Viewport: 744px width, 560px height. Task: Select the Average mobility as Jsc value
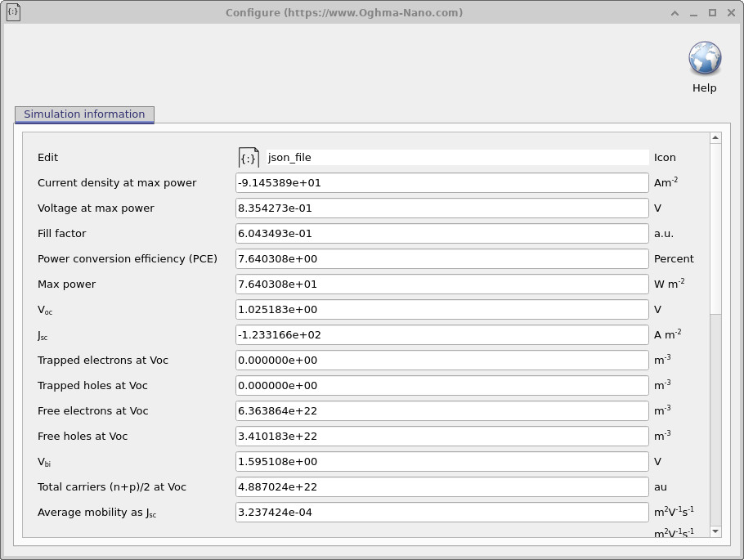click(441, 512)
